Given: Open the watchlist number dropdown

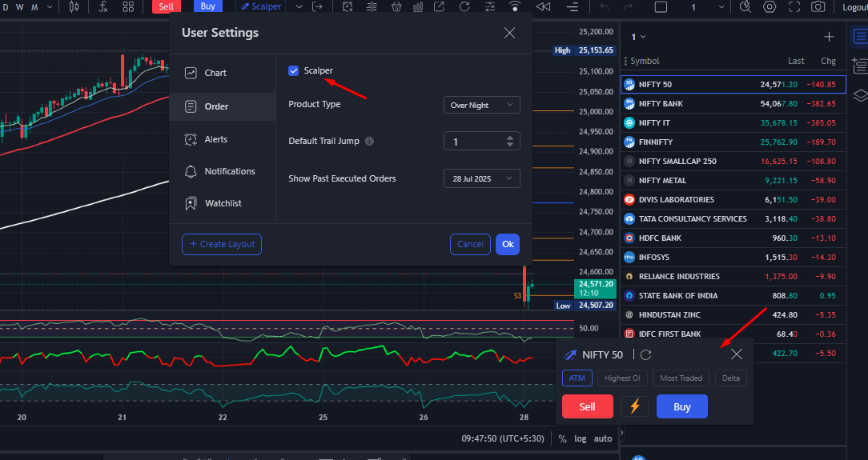Looking at the screenshot, I should click(638, 37).
